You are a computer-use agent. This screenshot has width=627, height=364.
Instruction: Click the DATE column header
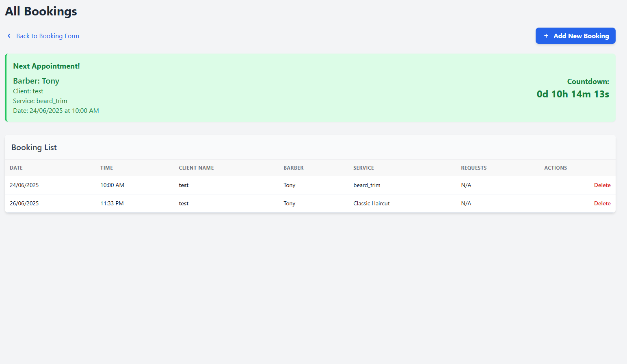16,168
